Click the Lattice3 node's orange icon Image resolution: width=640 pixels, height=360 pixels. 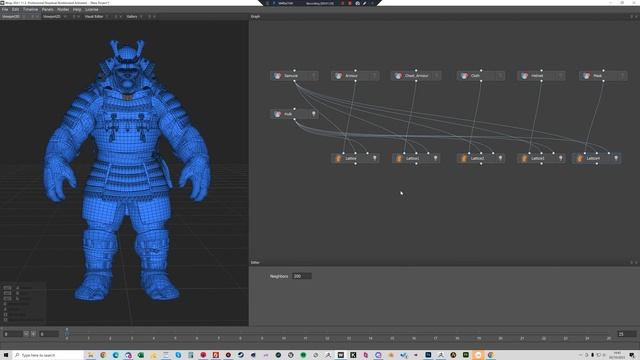point(524,158)
